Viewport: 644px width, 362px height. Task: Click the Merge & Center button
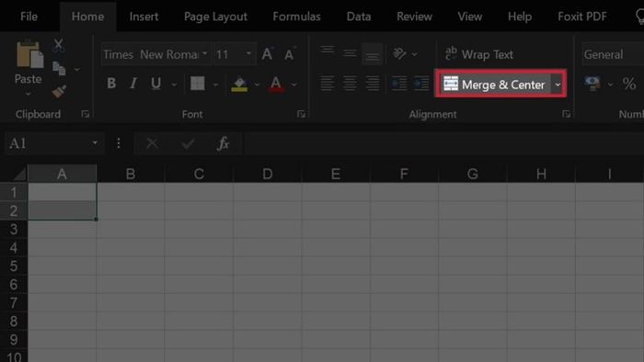click(x=495, y=85)
